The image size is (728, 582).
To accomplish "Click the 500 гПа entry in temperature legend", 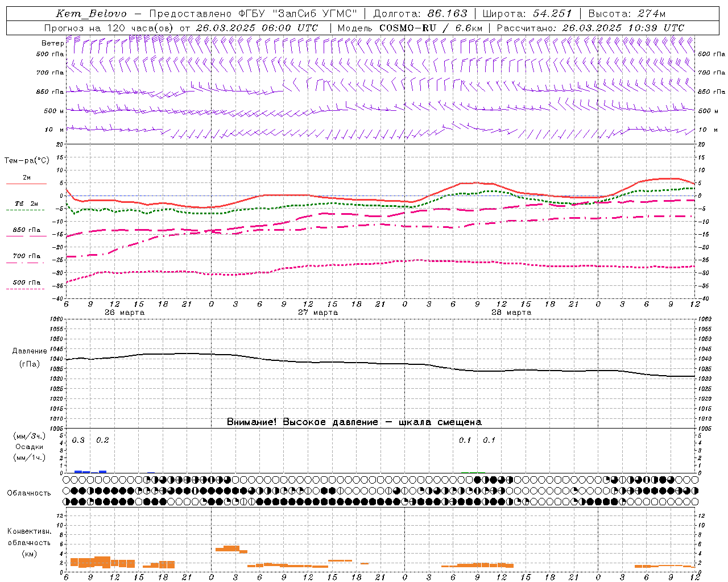I will click(x=26, y=282).
